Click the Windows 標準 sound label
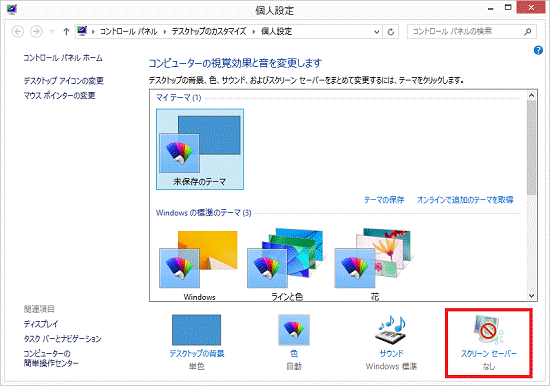This screenshot has width=550, height=386. [391, 366]
